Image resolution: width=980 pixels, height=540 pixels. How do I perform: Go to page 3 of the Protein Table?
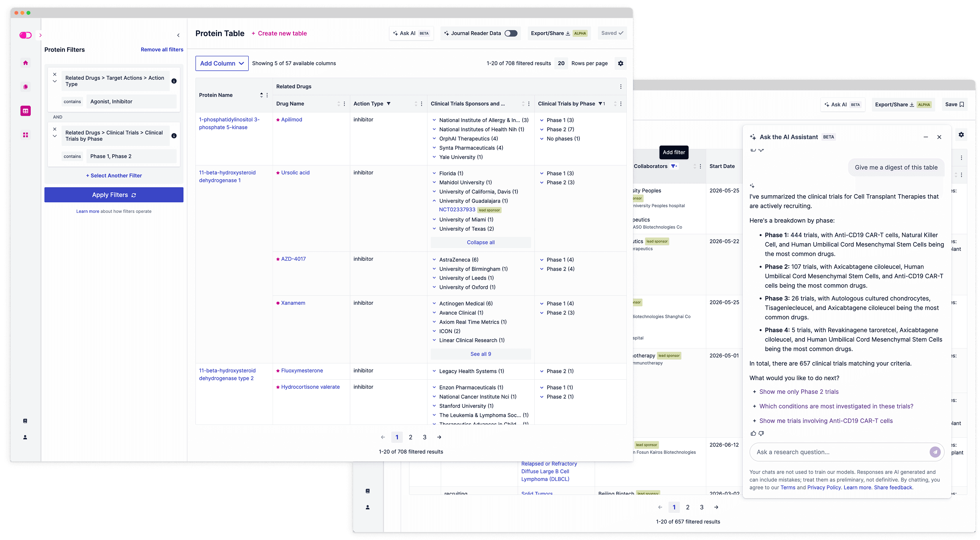click(x=425, y=437)
